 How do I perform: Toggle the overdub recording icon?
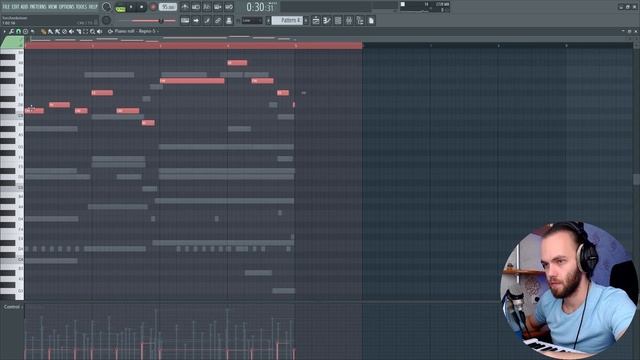pos(218,7)
